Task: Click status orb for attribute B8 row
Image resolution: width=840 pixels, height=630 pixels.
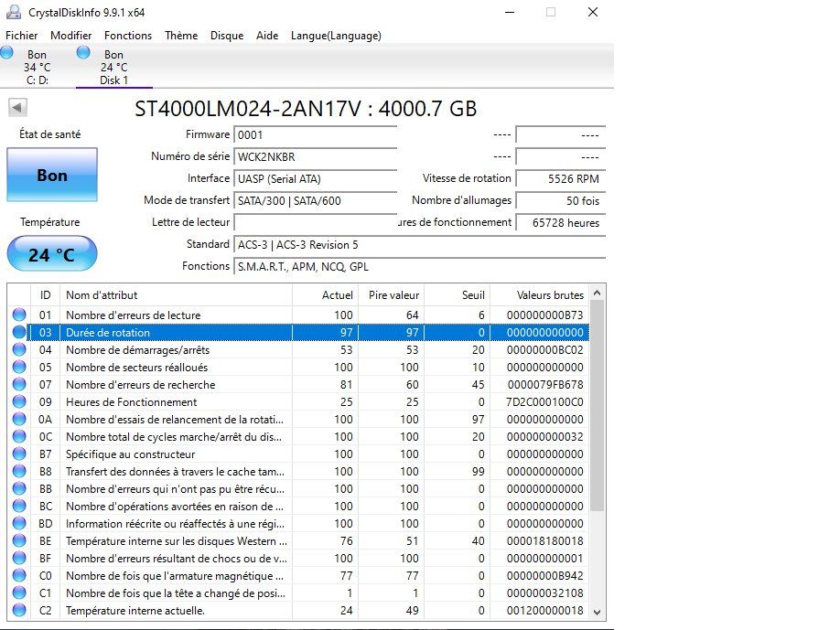Action: 19,471
